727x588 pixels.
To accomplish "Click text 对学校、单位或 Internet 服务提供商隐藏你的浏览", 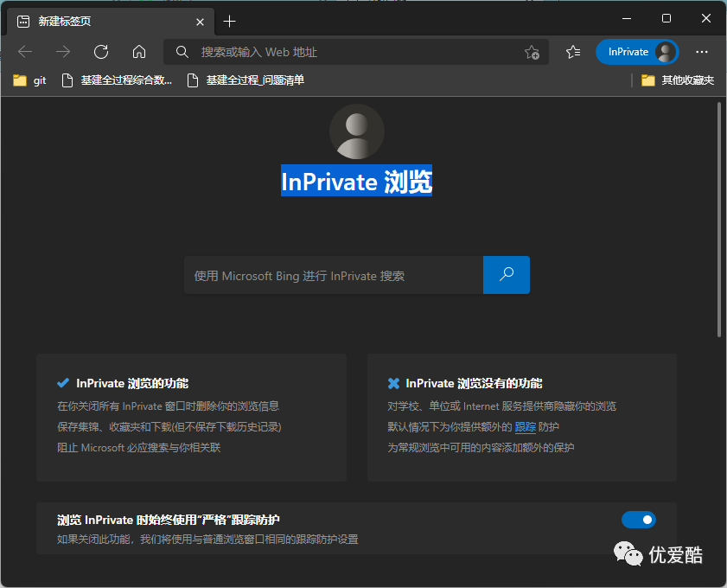I will tap(501, 406).
